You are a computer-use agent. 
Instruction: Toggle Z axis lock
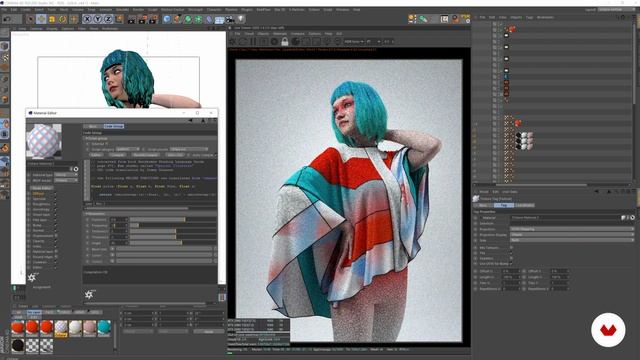click(108, 19)
